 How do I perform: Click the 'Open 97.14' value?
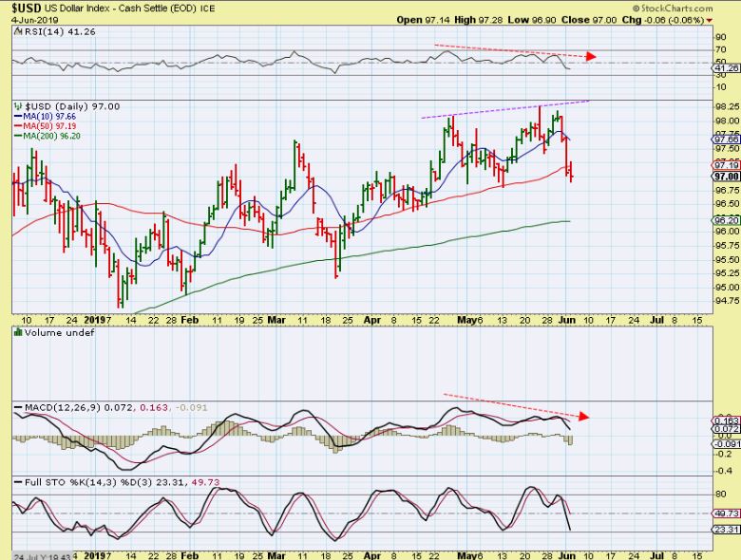[424, 20]
